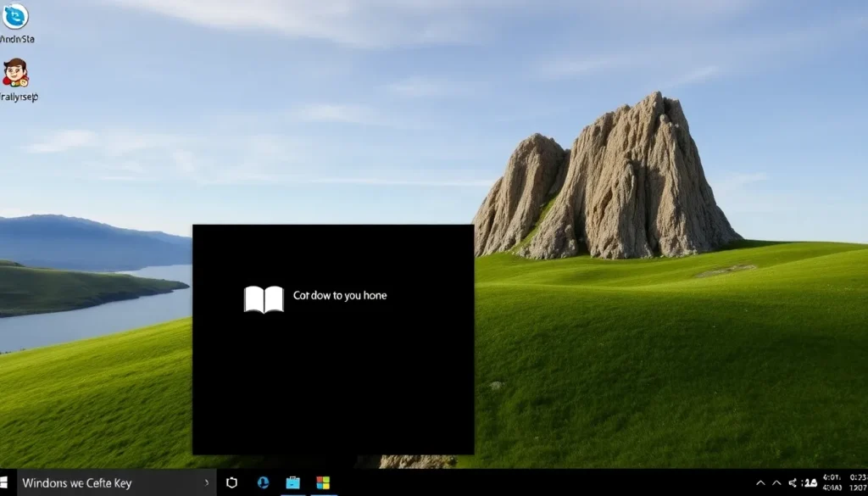
Task: Click the share-style network icon in system tray
Action: [792, 482]
